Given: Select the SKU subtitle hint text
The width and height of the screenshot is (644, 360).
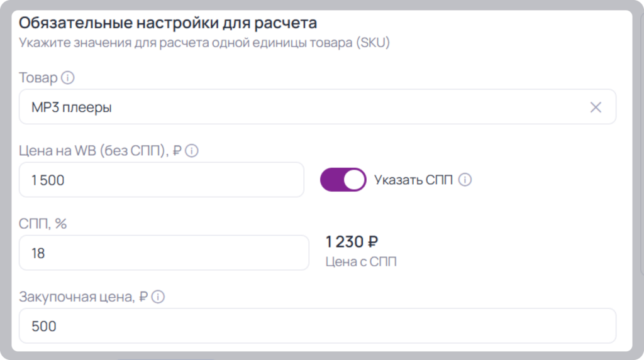Looking at the screenshot, I should click(x=204, y=43).
